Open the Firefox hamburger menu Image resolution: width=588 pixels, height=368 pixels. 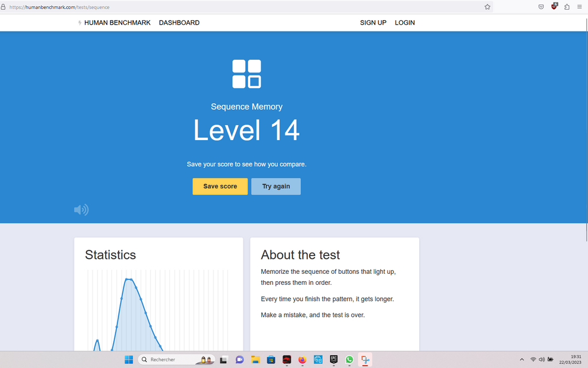coord(579,7)
